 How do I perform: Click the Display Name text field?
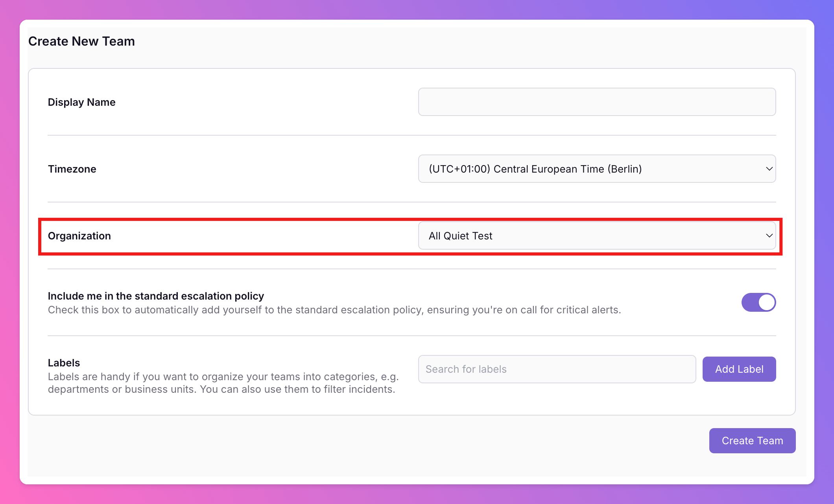pyautogui.click(x=596, y=102)
